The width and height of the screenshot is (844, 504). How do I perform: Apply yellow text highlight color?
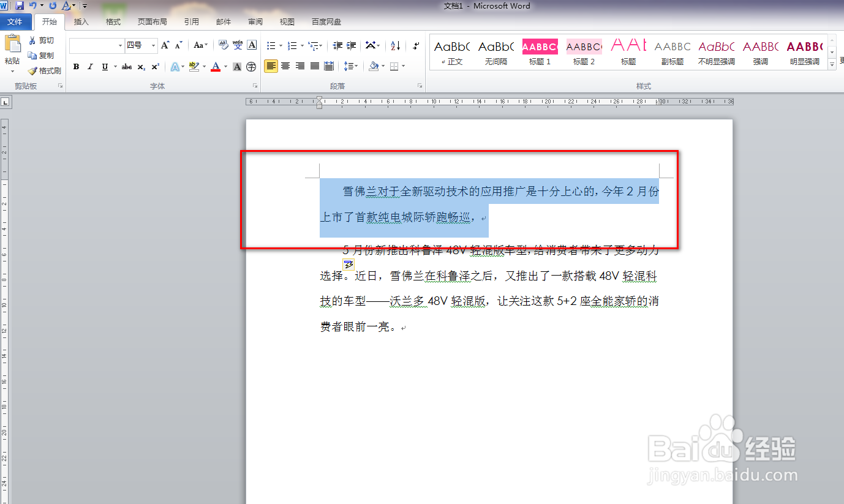[x=194, y=67]
